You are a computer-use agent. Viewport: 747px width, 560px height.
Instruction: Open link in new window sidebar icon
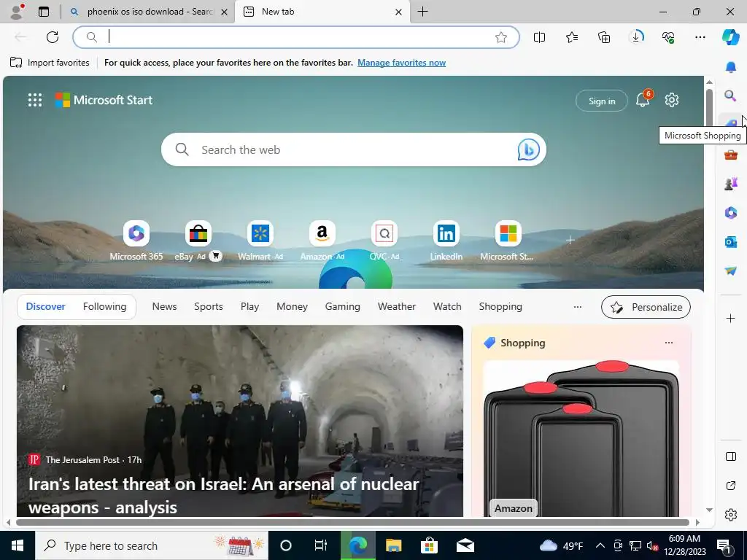[x=731, y=486]
